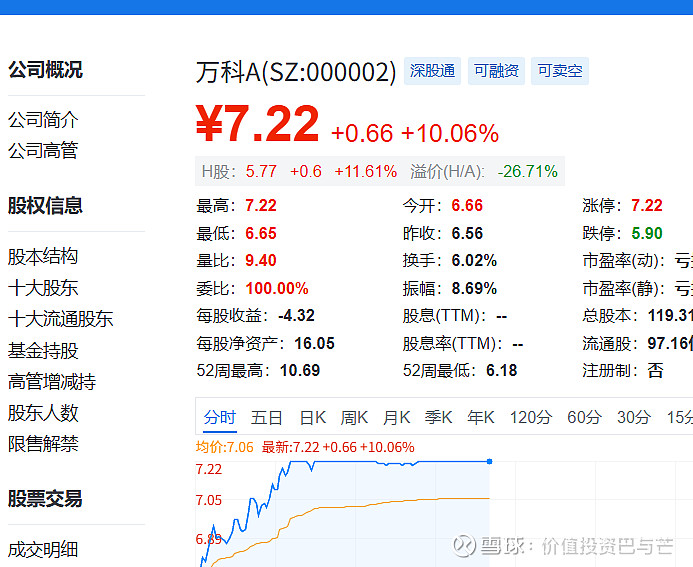Open 公司简介 in the sidebar
The width and height of the screenshot is (693, 567).
pos(43,120)
